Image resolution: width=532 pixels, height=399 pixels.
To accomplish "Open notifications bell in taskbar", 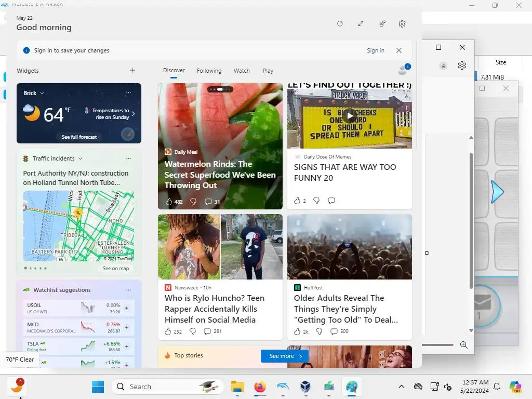I will [497, 387].
